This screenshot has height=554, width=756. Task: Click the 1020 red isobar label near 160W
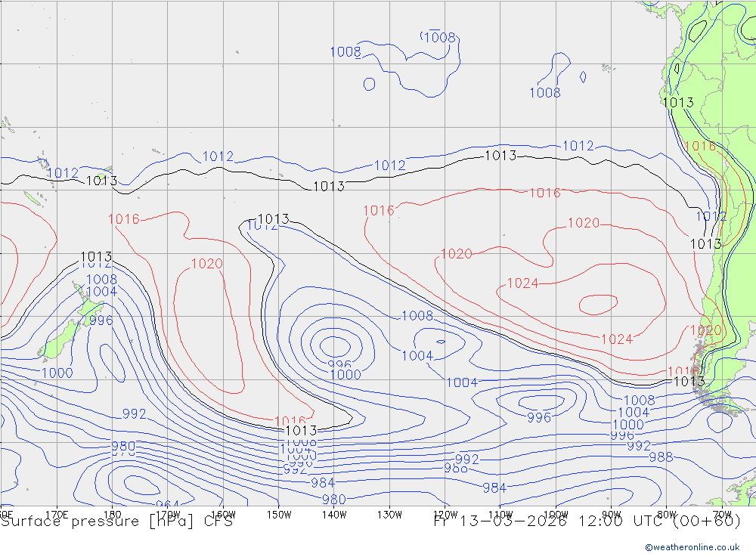click(207, 264)
